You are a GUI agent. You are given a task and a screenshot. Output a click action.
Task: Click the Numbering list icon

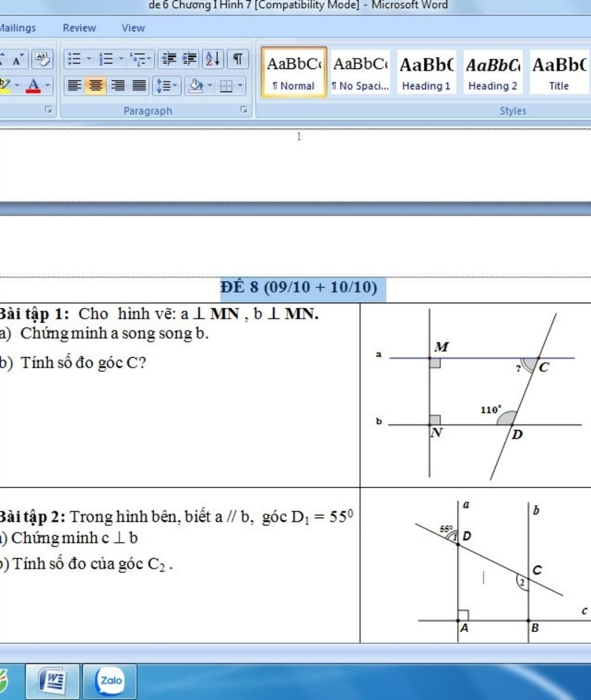[106, 58]
